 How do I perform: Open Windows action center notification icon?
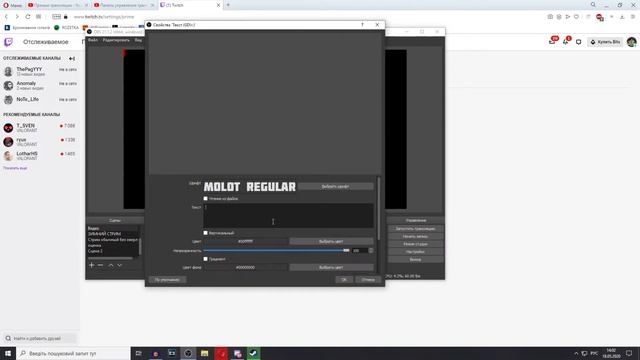pyautogui.click(x=629, y=353)
